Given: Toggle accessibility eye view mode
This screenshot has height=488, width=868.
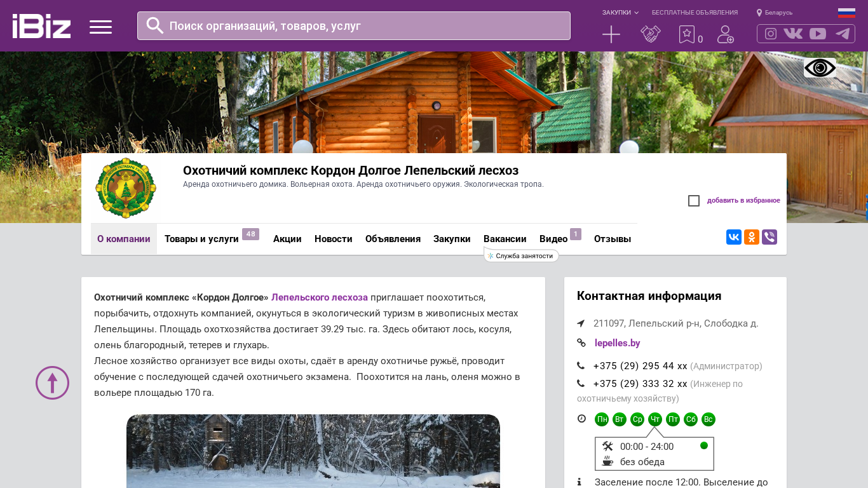Looking at the screenshot, I should (x=820, y=67).
